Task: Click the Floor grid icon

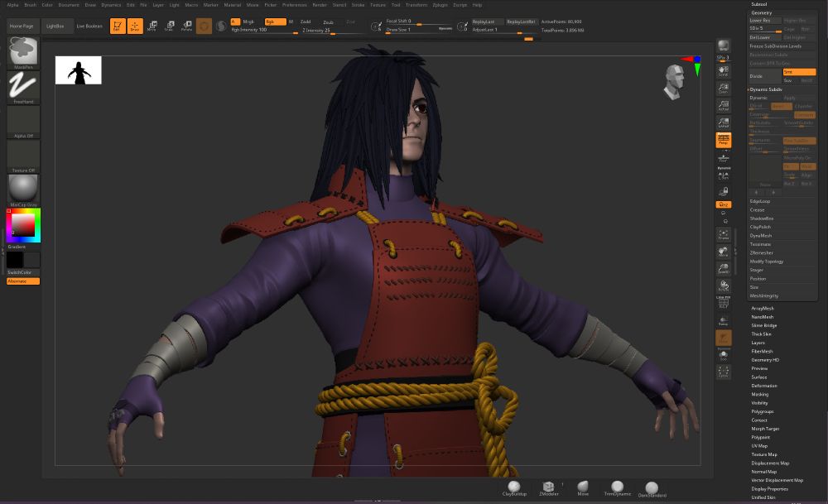Action: pos(723,157)
